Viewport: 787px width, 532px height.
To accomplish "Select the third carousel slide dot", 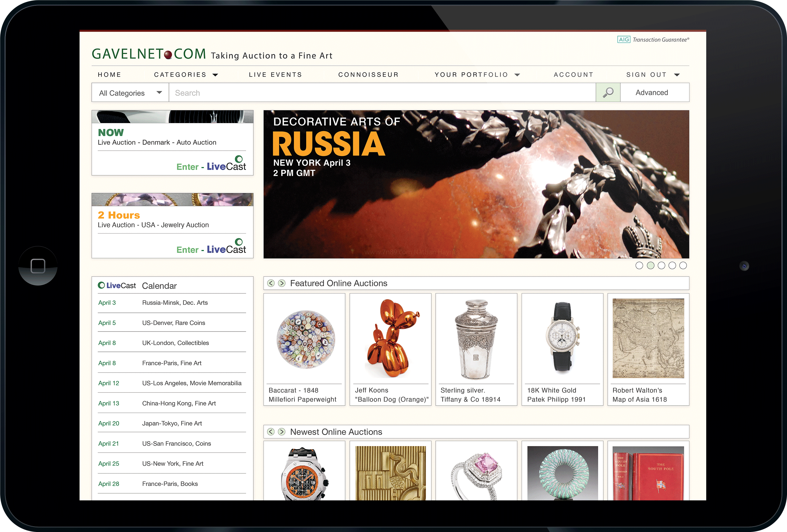I will pyautogui.click(x=661, y=266).
